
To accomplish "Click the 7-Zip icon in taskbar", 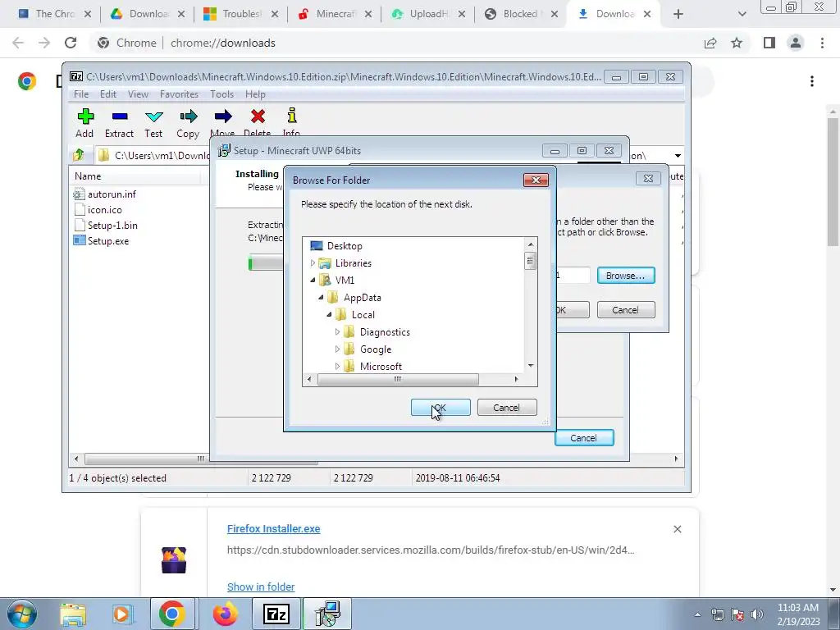I will (x=277, y=614).
